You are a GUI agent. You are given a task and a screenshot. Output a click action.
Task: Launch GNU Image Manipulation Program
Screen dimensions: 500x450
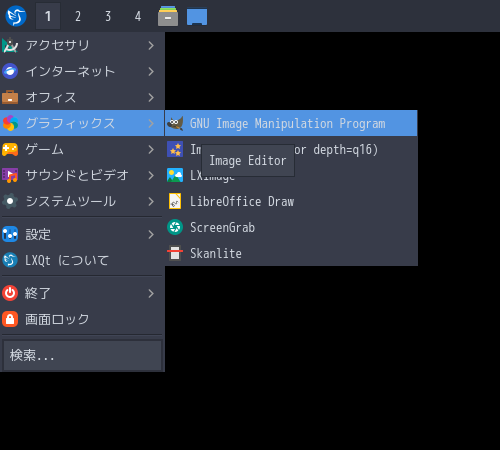291,123
